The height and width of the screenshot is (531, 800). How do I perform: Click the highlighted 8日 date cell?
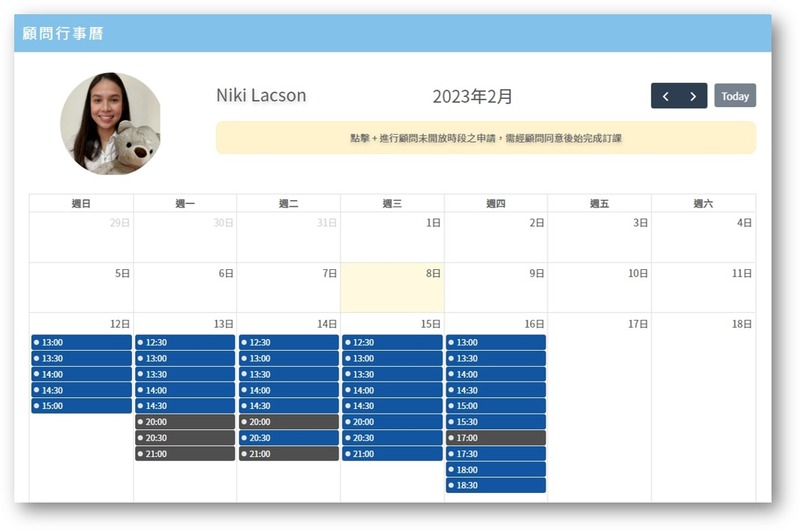coord(392,288)
